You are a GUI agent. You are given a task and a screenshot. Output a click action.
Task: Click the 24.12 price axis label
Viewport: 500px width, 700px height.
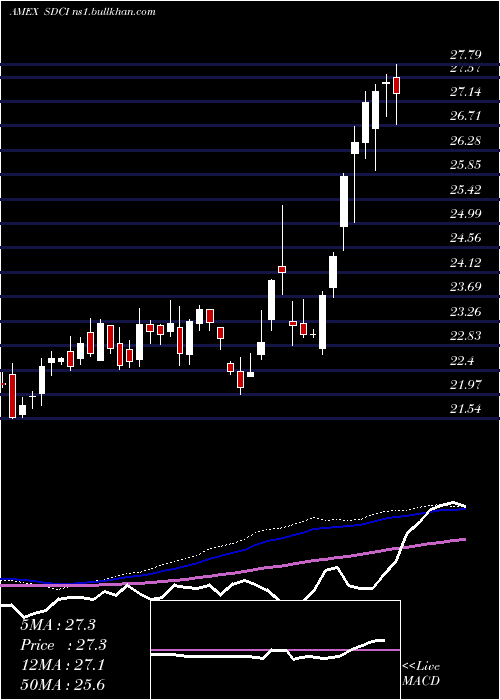point(465,262)
